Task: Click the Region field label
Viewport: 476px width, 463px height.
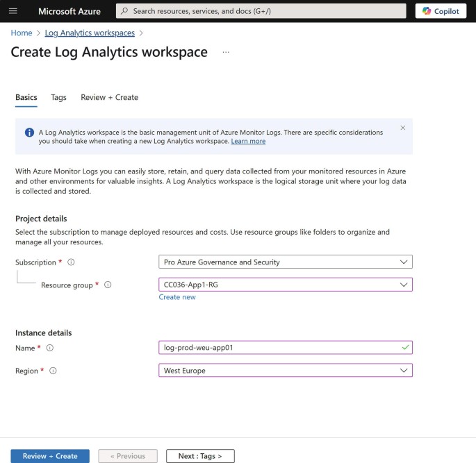Action: coord(26,371)
